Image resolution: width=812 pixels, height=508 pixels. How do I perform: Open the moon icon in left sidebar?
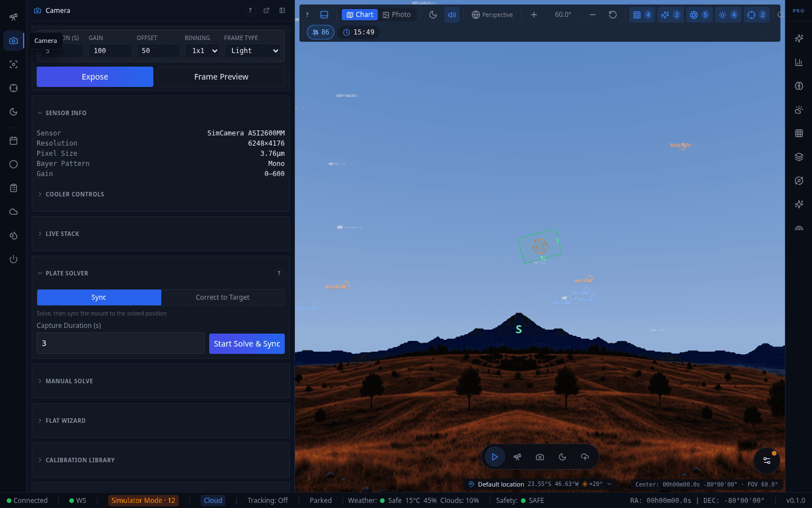tap(14, 112)
